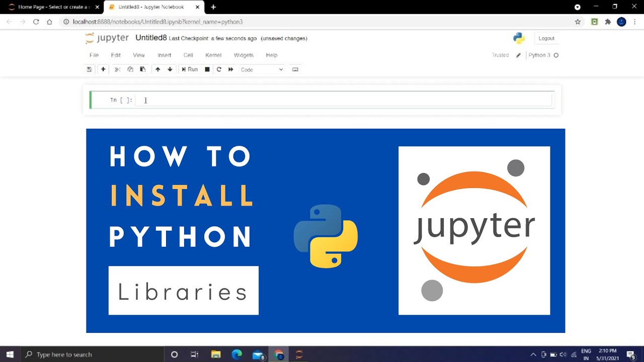Restart kernel and run all with fast-forward icon

click(x=231, y=69)
